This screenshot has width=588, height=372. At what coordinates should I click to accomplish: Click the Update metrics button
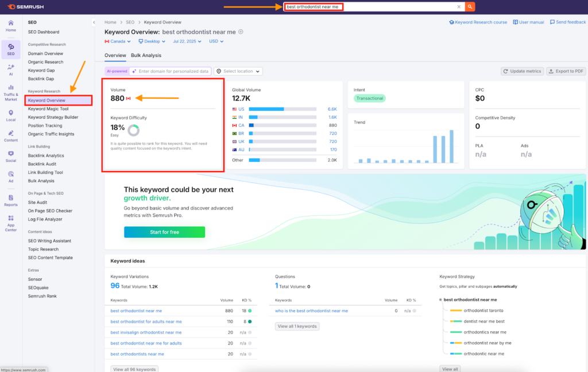pyautogui.click(x=522, y=71)
